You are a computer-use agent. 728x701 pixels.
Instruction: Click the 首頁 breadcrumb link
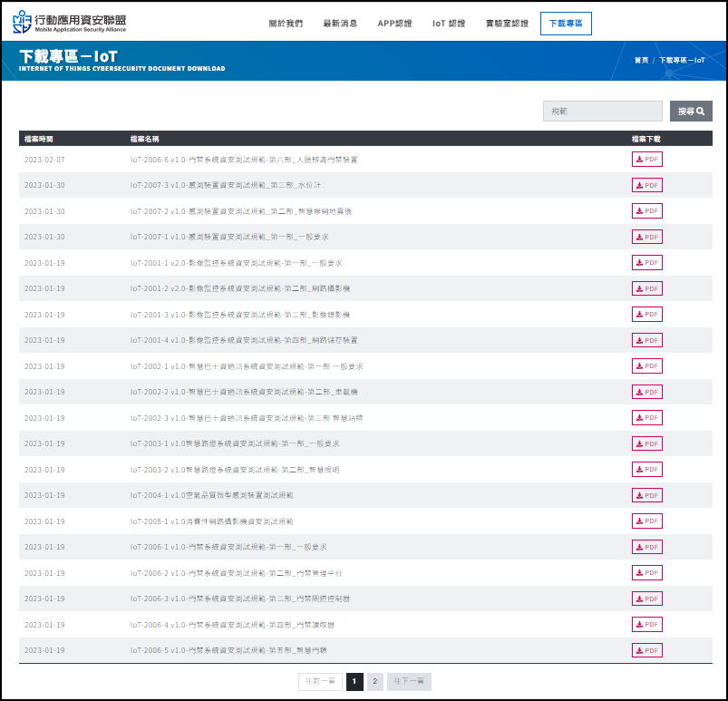641,61
